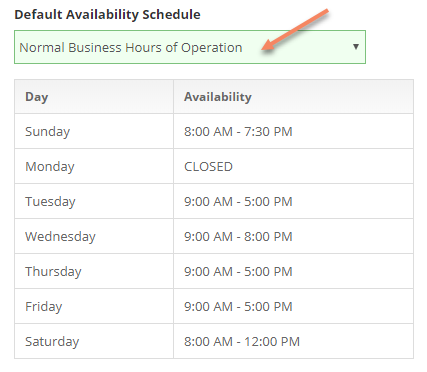Click Saturday's 8:00 AM - 12:00 PM availability
Viewport: 427px width, 372px height.
[x=242, y=341]
